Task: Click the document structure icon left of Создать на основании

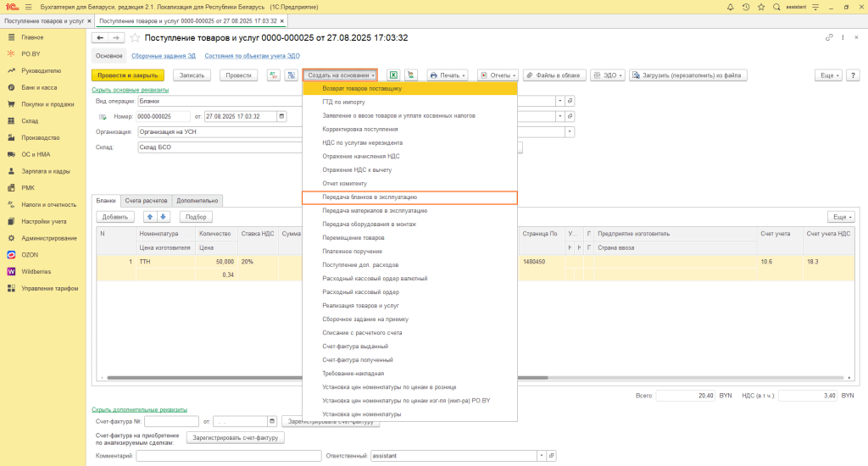Action: [292, 75]
